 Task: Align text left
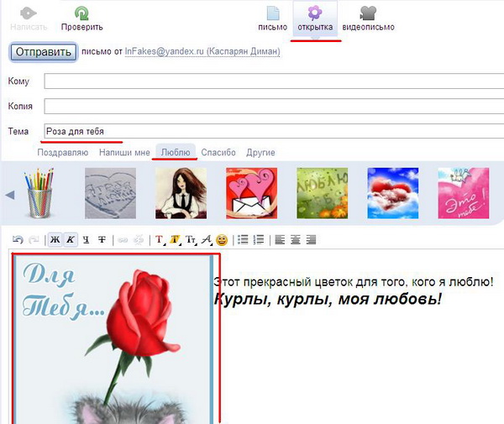click(280, 239)
